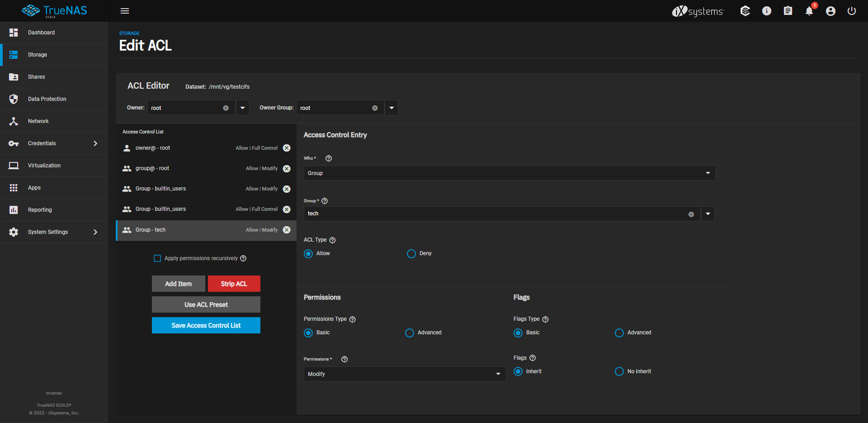This screenshot has height=423, width=868.
Task: Select the No Inherit flag option
Action: coord(619,371)
